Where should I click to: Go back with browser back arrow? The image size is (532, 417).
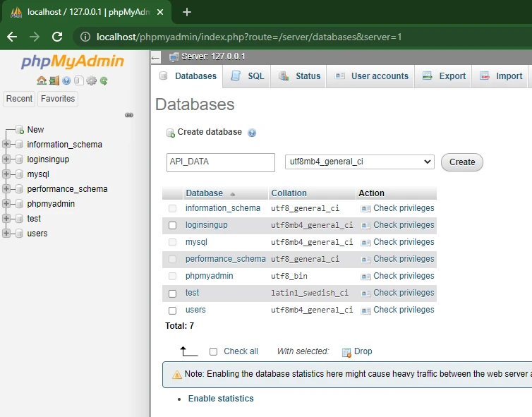(x=12, y=37)
